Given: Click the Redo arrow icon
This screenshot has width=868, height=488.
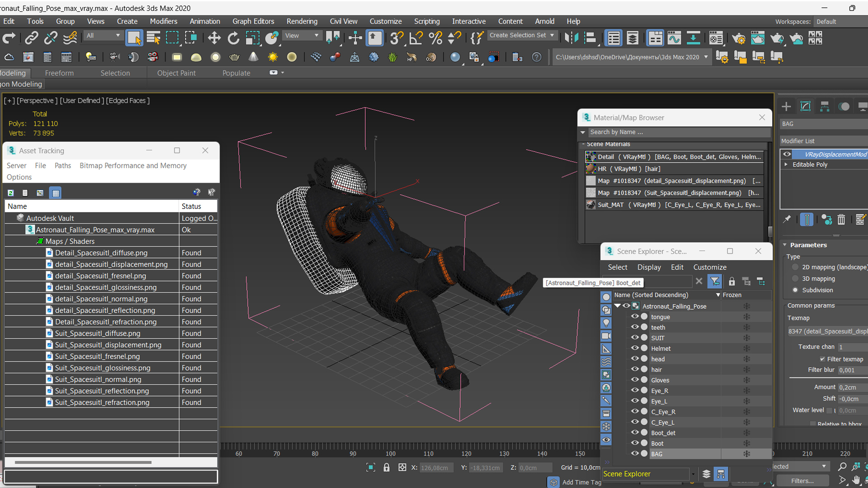Looking at the screenshot, I should point(9,38).
